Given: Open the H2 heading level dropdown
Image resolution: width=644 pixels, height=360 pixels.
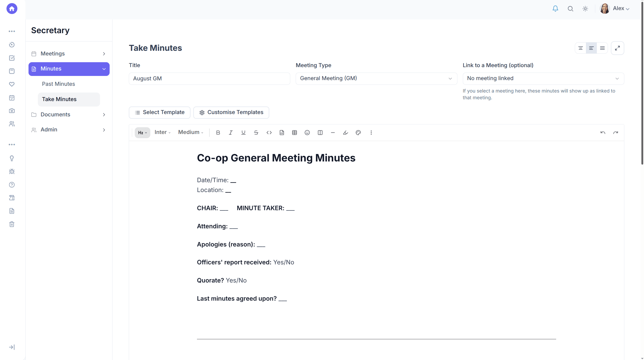Looking at the screenshot, I should coord(142,132).
